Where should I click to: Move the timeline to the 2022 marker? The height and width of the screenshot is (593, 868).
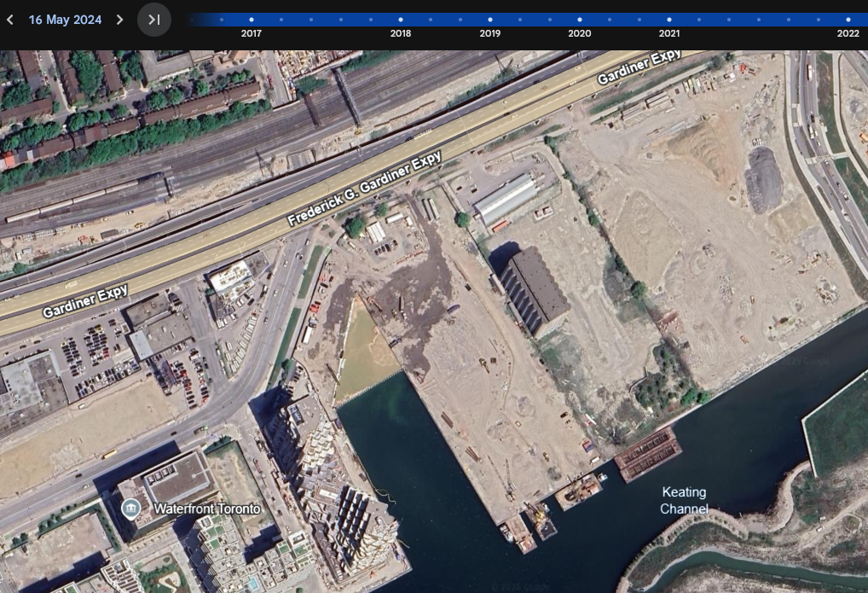pos(848,19)
